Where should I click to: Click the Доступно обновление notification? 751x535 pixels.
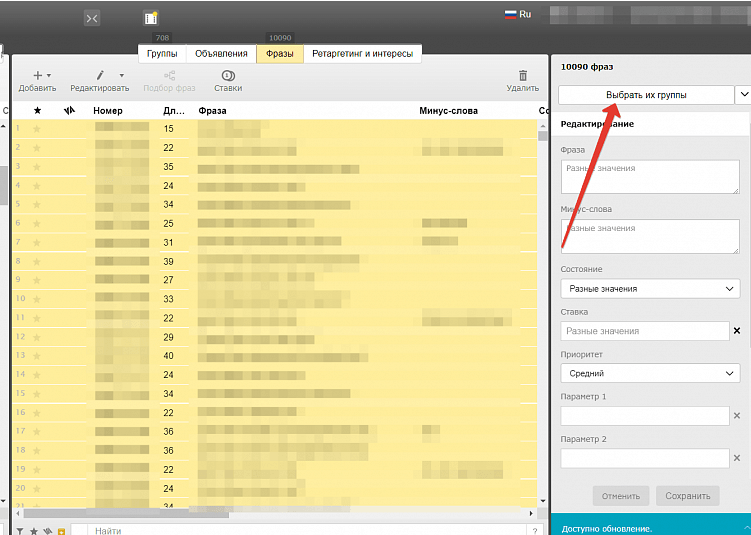(651, 524)
